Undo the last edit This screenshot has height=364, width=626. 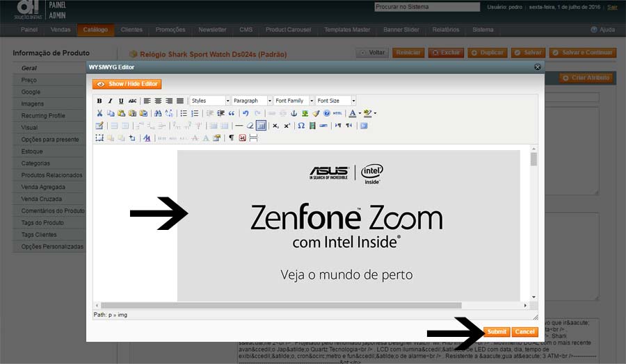coord(246,113)
